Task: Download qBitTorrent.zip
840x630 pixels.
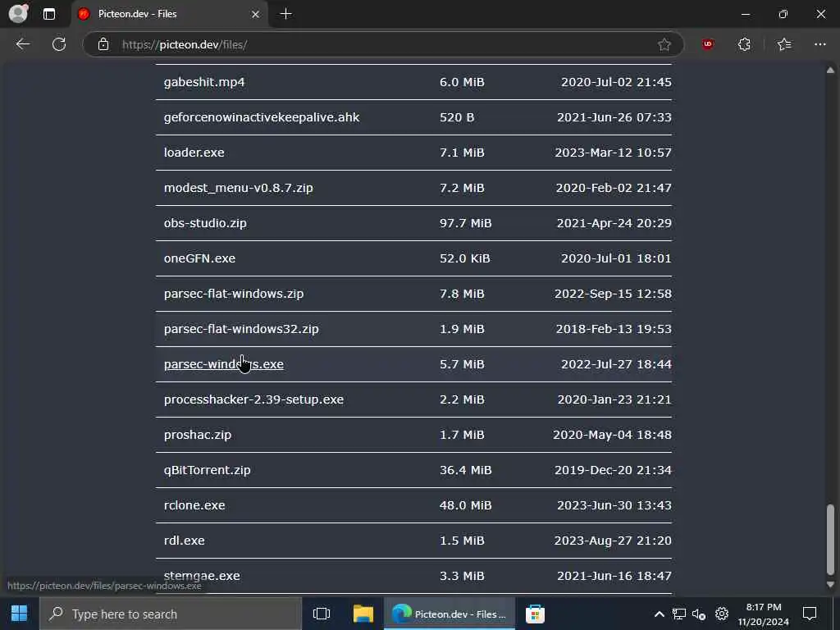Action: [207, 470]
